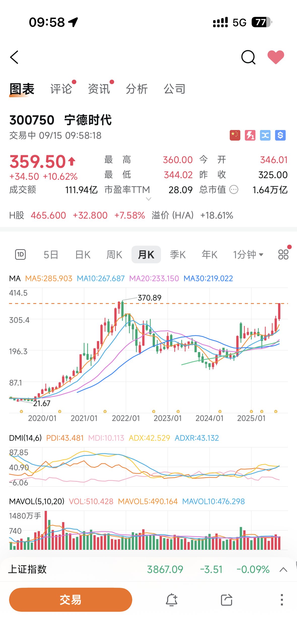
Task: Open more options three-dot menu
Action: pyautogui.click(x=282, y=600)
